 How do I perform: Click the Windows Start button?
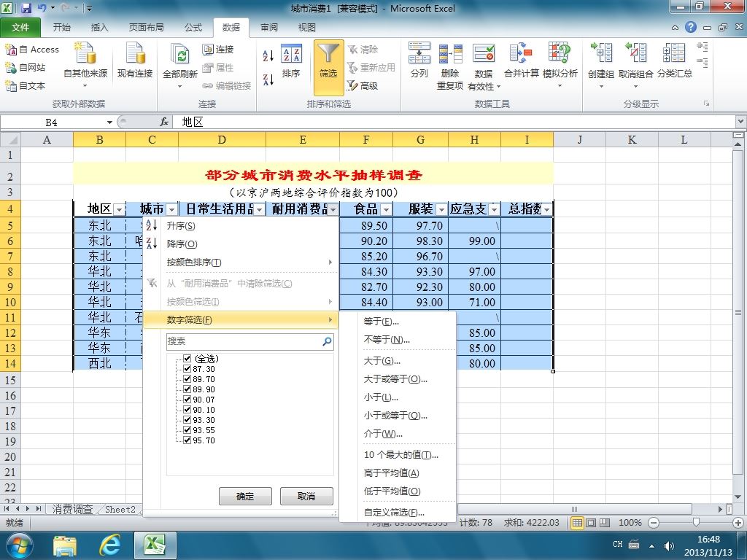click(x=20, y=545)
